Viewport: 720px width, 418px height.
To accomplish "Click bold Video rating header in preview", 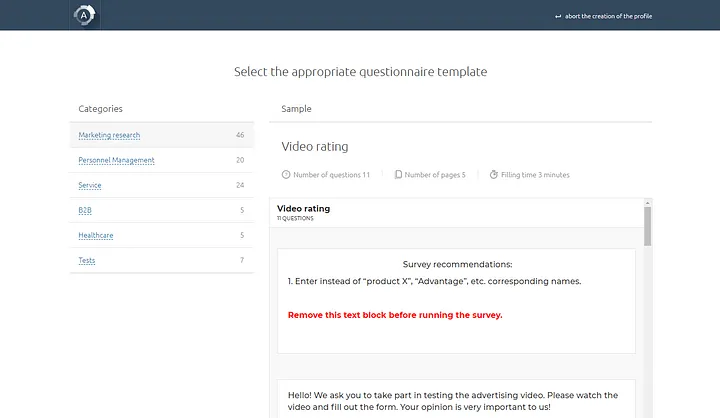I will point(304,209).
